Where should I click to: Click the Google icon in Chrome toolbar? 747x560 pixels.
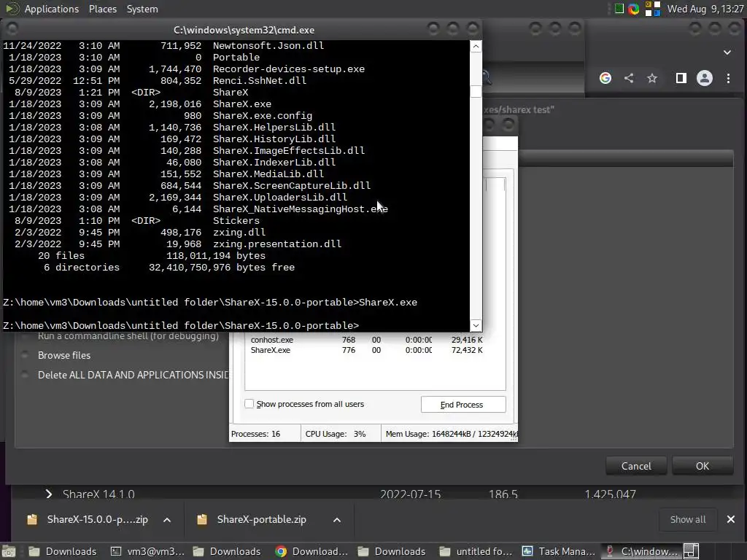pyautogui.click(x=605, y=78)
